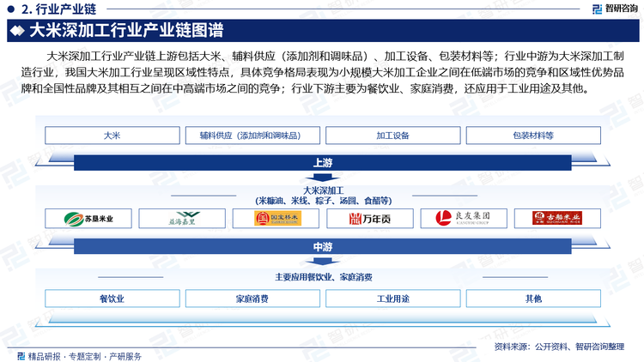Select the 加工设备 box
Viewport: 644px width, 362px height.
393,136
